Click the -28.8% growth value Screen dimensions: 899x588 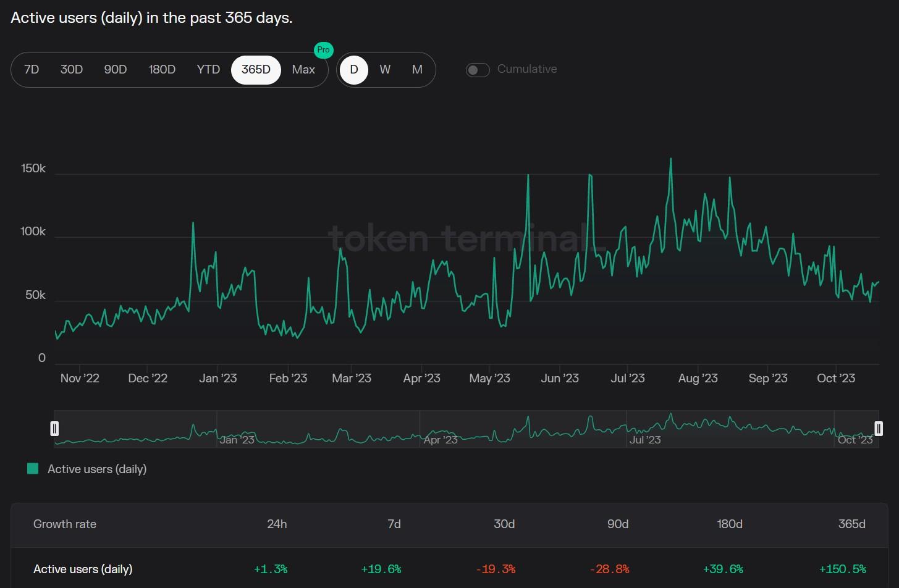click(609, 569)
